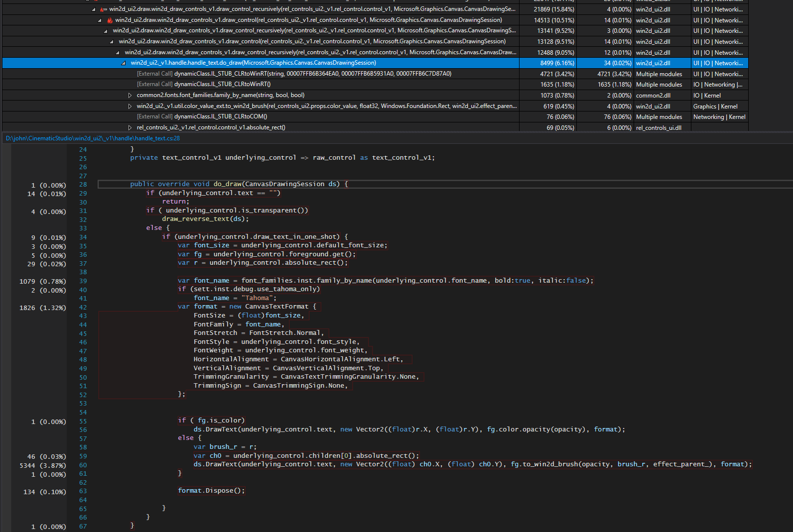
Task: Expand the font_families.family_by_name node
Action: click(130, 95)
